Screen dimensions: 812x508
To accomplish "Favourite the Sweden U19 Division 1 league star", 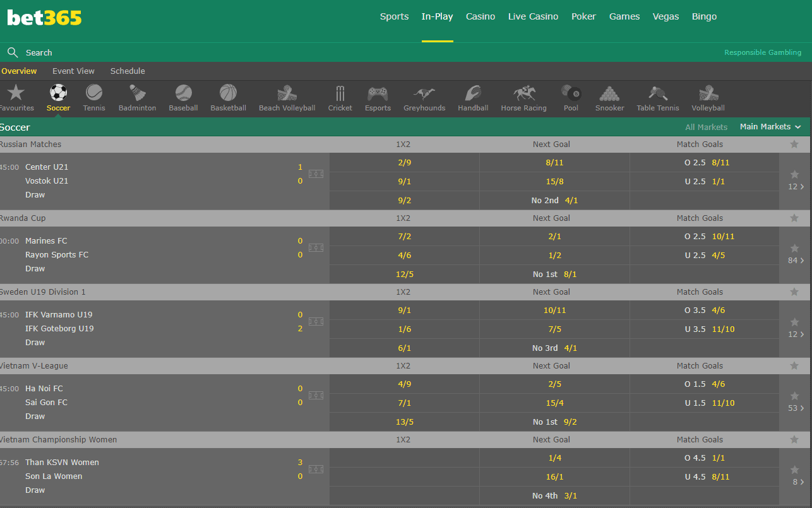I will point(794,292).
